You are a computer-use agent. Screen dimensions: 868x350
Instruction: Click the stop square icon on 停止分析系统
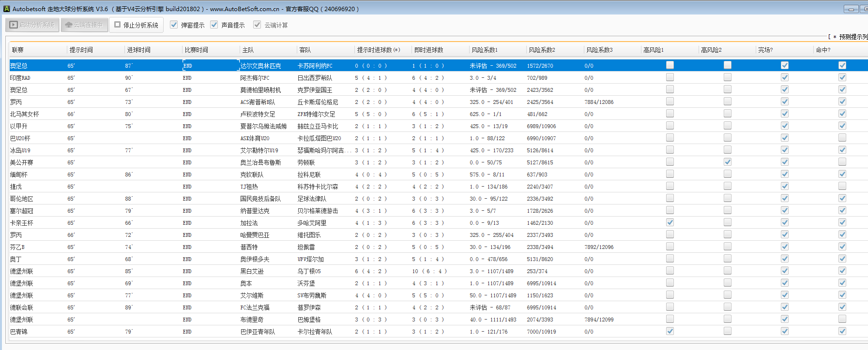pyautogui.click(x=117, y=25)
